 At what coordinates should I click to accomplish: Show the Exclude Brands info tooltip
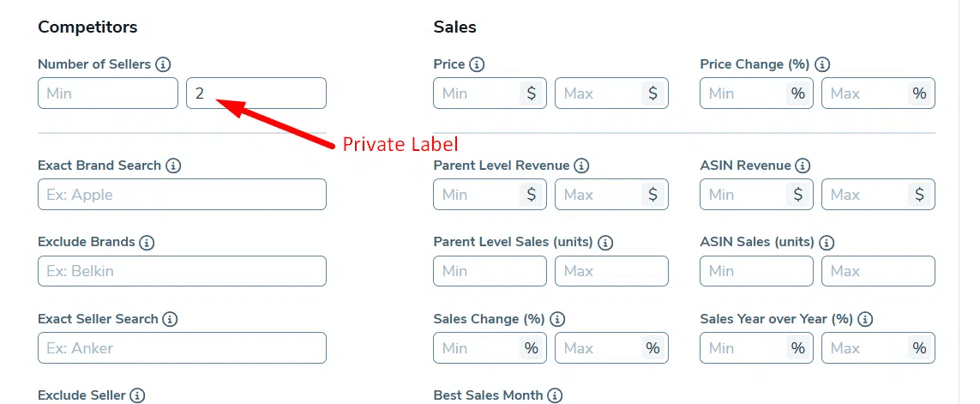(x=147, y=243)
